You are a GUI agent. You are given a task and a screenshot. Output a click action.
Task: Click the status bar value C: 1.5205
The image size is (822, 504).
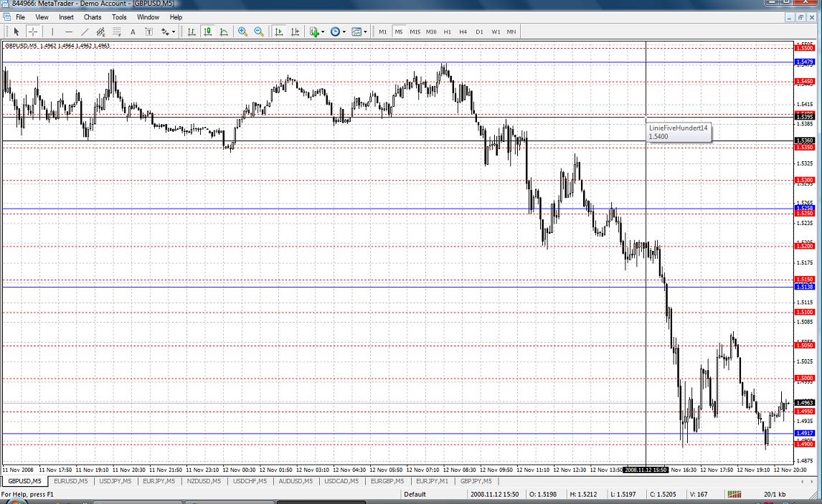coord(663,494)
